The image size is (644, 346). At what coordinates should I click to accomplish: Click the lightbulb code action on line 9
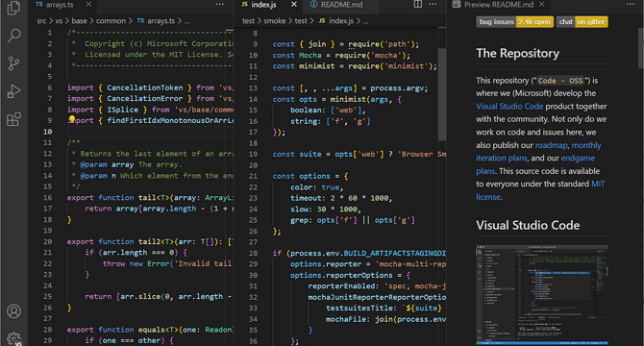click(x=72, y=119)
